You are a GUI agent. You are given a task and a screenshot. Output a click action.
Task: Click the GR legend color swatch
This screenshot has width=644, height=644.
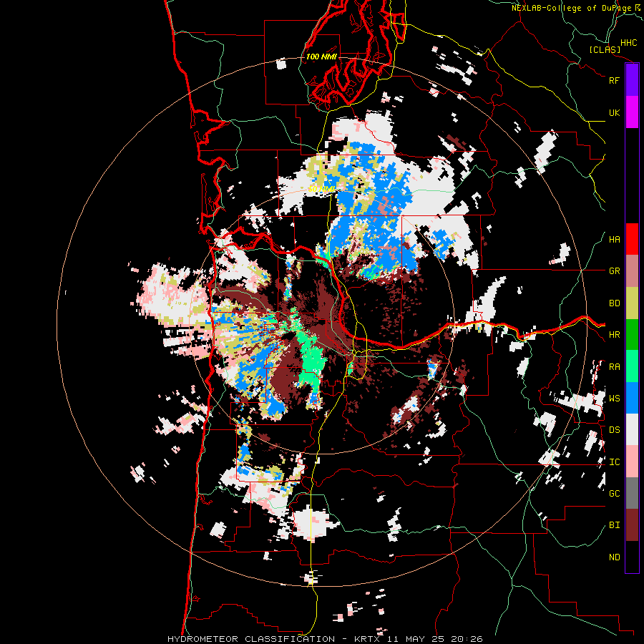(632, 271)
